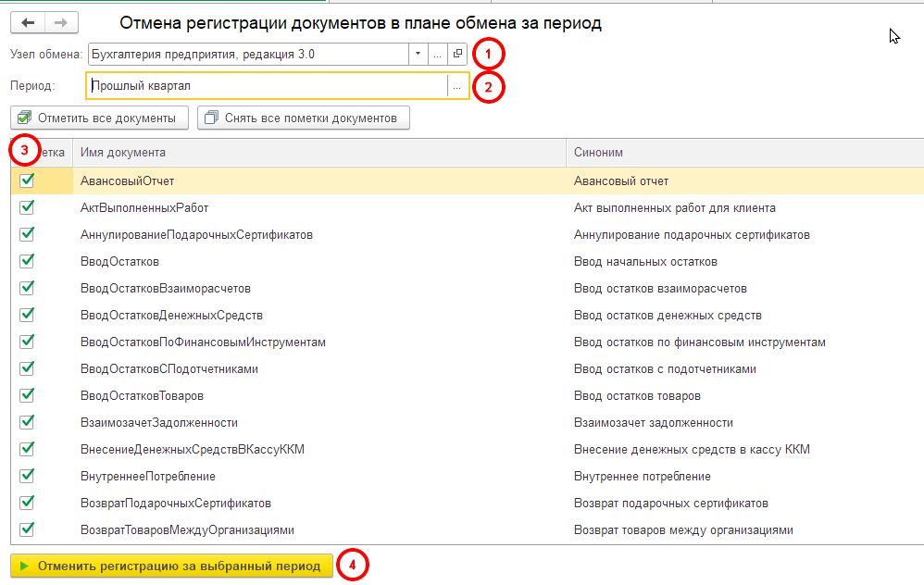Toggle the ВводОстатковТоваров checkbox

coord(27,395)
